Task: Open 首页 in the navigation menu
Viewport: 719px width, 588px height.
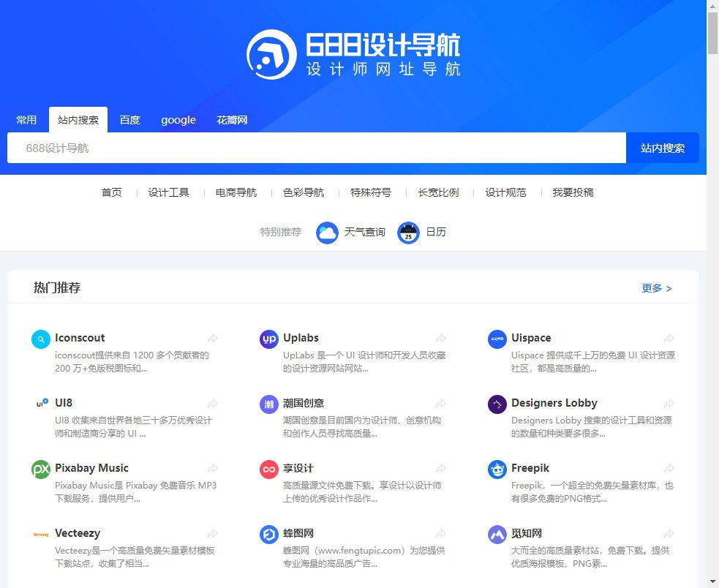Action: click(111, 192)
